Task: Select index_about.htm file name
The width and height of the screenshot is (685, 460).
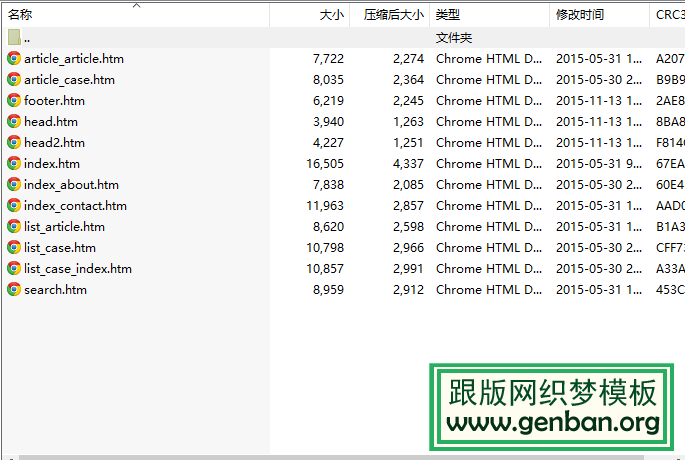Action: pyautogui.click(x=71, y=185)
